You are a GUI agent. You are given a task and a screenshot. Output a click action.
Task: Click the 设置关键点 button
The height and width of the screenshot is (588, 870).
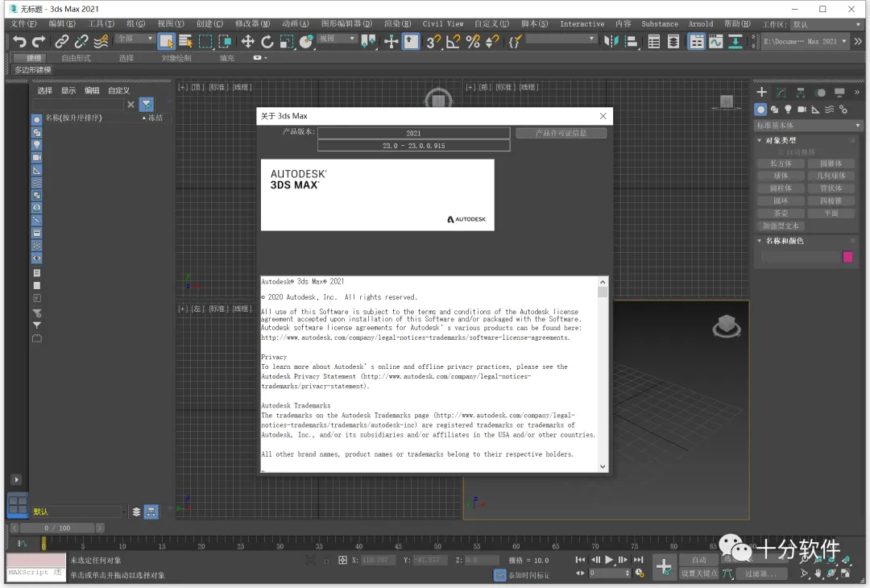(x=699, y=574)
